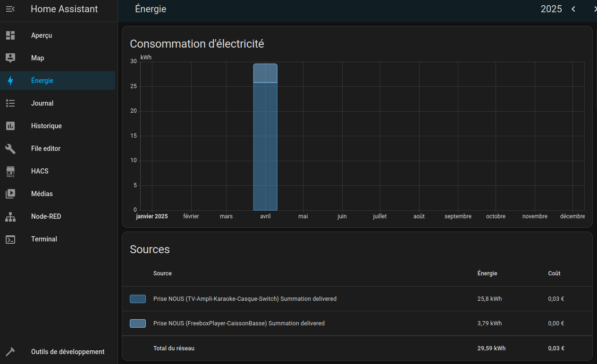Click the Historique chart icon
This screenshot has width=597, height=364.
click(x=10, y=126)
